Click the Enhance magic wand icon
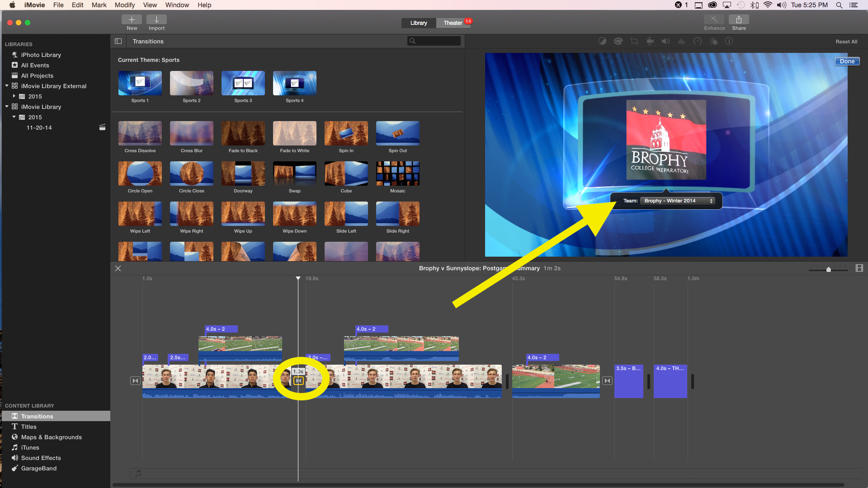This screenshot has width=868, height=488. click(714, 19)
